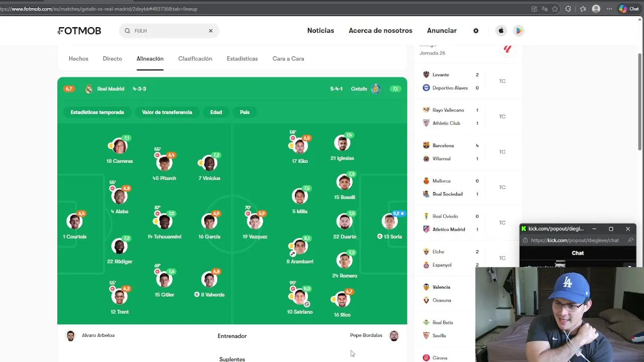The width and height of the screenshot is (644, 362).
Task: Click the Getafe club crest
Action: coord(375,89)
